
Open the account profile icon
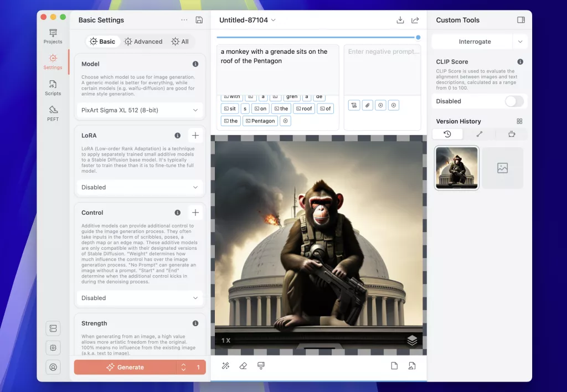pyautogui.click(x=53, y=367)
